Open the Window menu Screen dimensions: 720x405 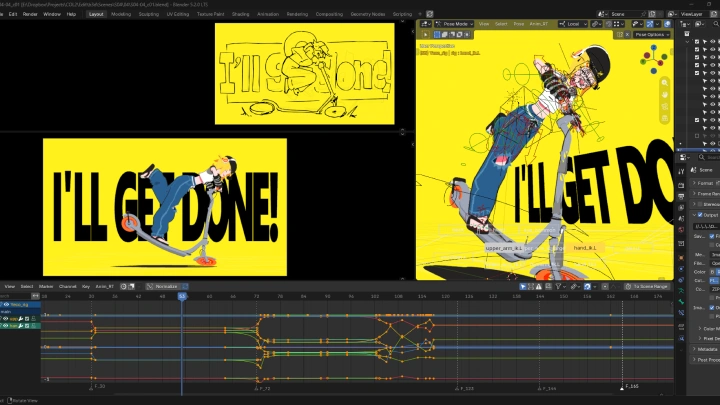(52, 14)
